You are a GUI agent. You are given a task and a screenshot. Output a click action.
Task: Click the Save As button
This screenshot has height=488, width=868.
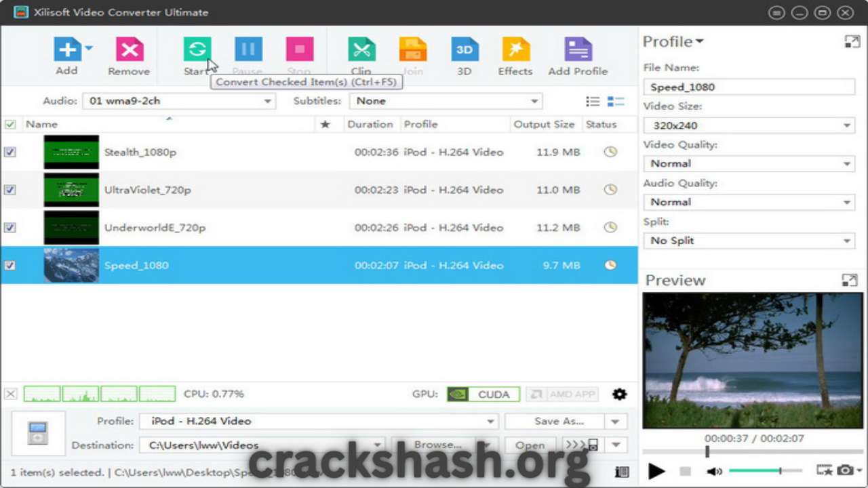point(554,421)
